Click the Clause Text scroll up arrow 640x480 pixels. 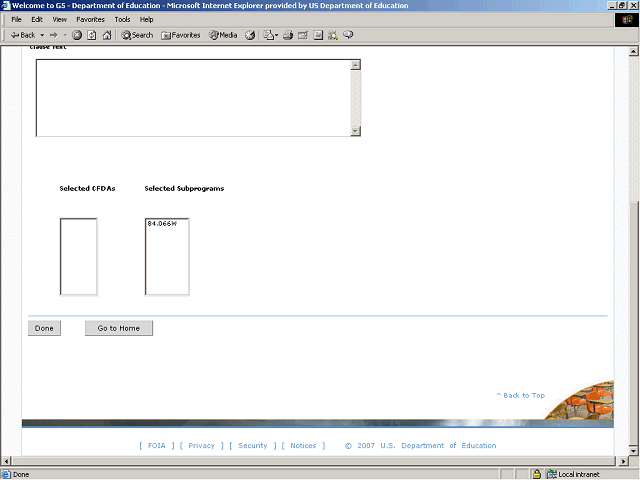pyautogui.click(x=356, y=65)
